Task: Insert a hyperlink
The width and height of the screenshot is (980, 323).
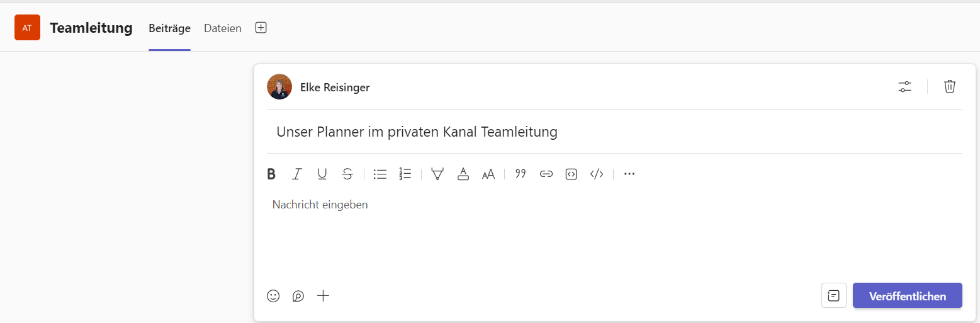Action: pyautogui.click(x=546, y=174)
